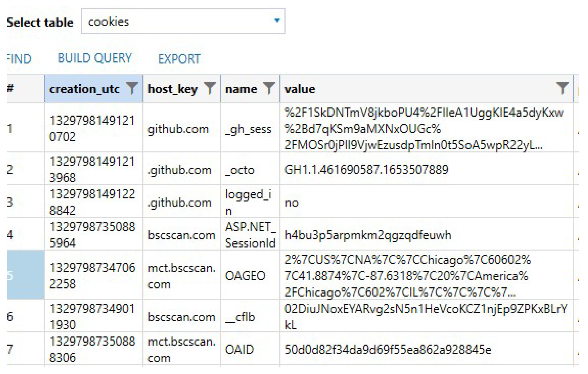Open the BUILD QUERY tab
This screenshot has width=588, height=374.
point(95,59)
